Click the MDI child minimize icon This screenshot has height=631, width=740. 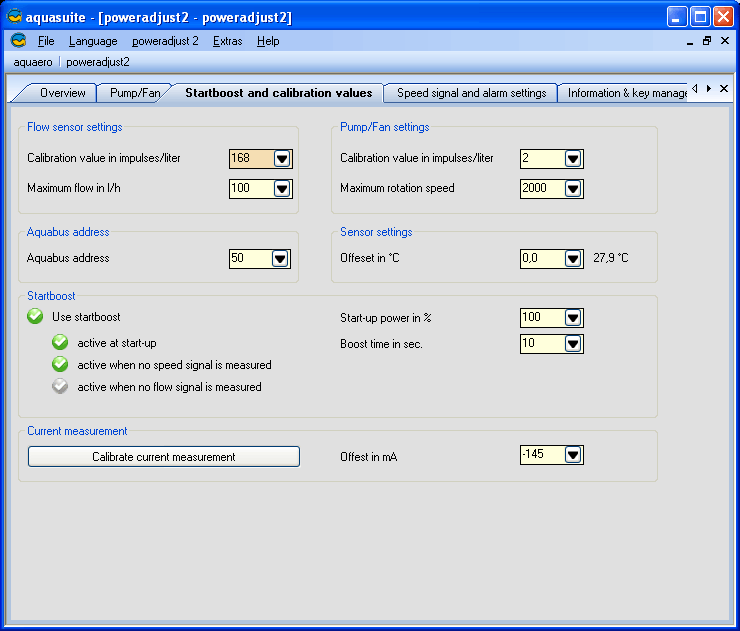pyautogui.click(x=690, y=41)
